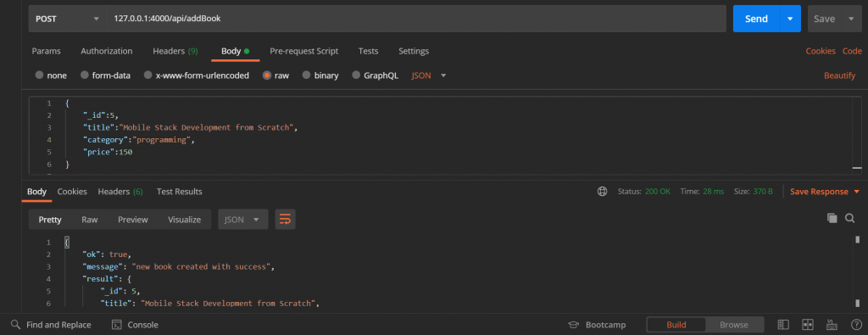The width and height of the screenshot is (868, 335).
Task: Open the request Headers (9) tab
Action: (x=175, y=51)
